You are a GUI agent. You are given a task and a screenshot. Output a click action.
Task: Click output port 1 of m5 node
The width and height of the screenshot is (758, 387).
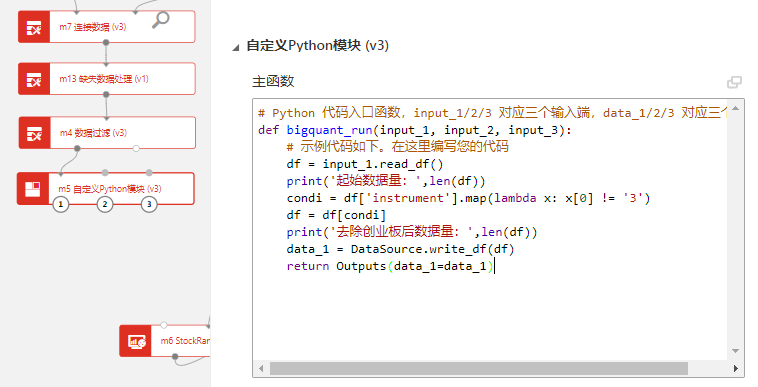[60, 204]
